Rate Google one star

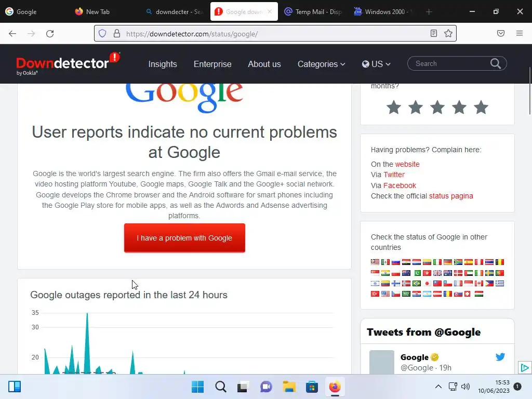394,107
